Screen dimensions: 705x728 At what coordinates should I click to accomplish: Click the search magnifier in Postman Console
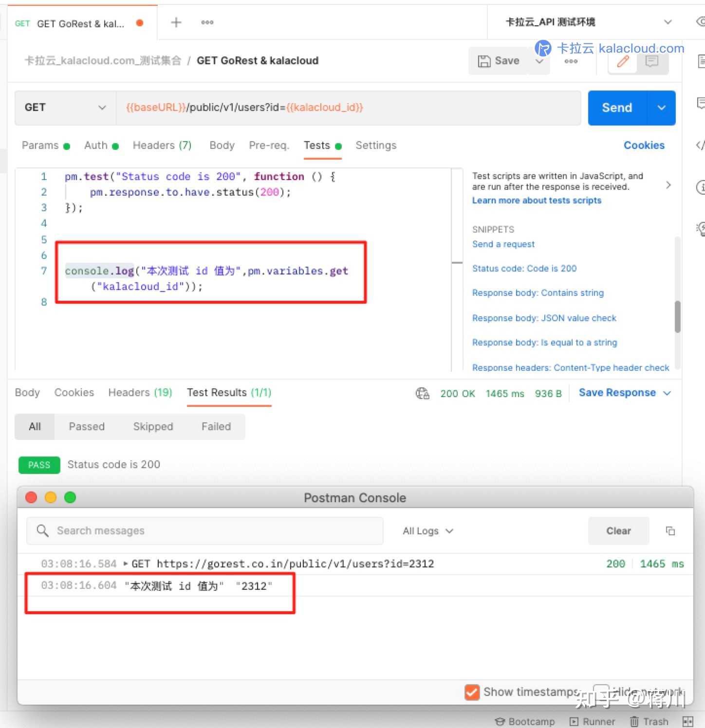[42, 530]
